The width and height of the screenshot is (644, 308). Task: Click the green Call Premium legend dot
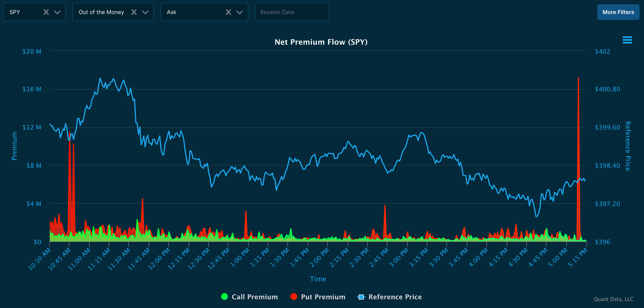(225, 296)
